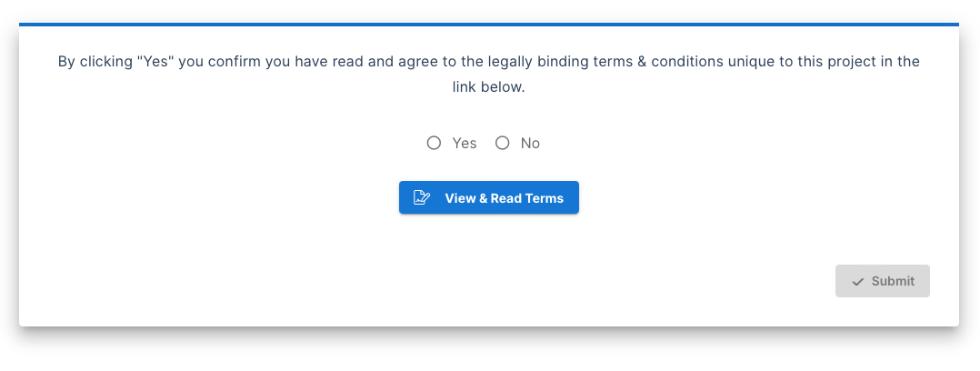
Task: Click the View & Read Terms button
Action: point(489,197)
